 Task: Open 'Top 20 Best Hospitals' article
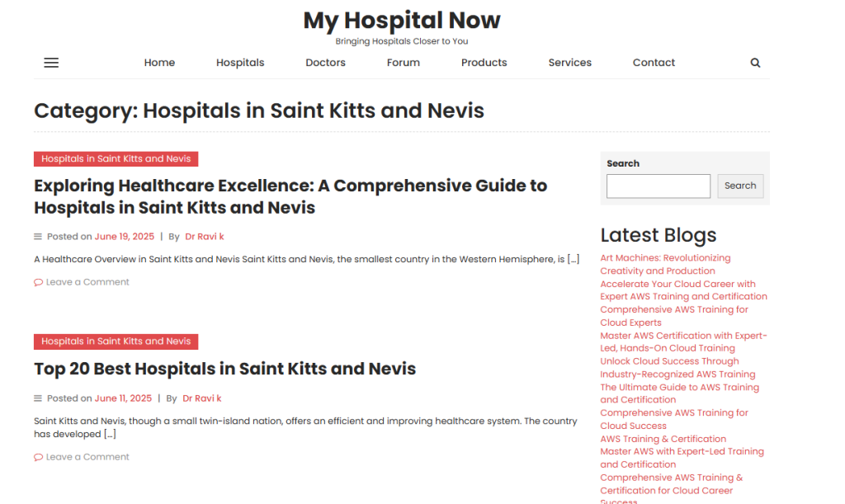click(x=224, y=369)
